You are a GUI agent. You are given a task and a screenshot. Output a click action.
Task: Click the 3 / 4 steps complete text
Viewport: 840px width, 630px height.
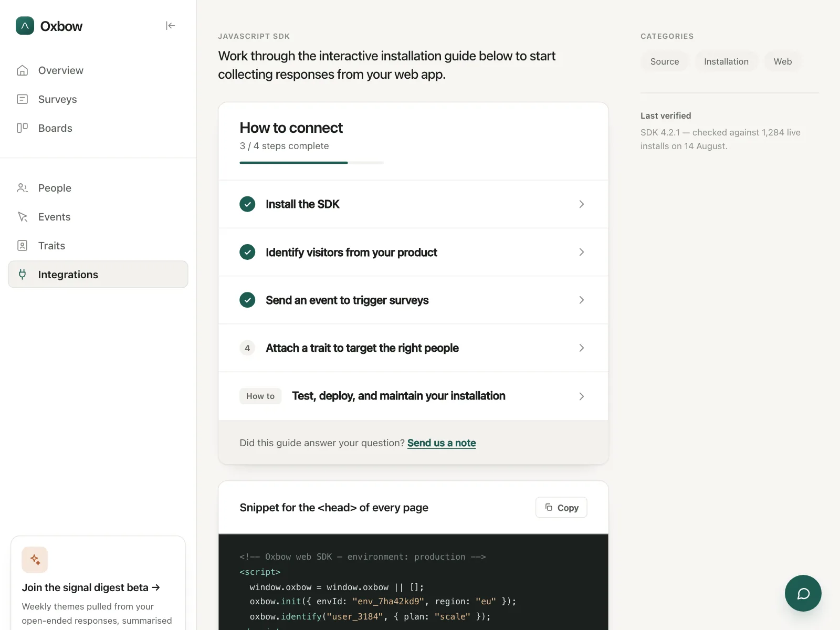pos(284,146)
